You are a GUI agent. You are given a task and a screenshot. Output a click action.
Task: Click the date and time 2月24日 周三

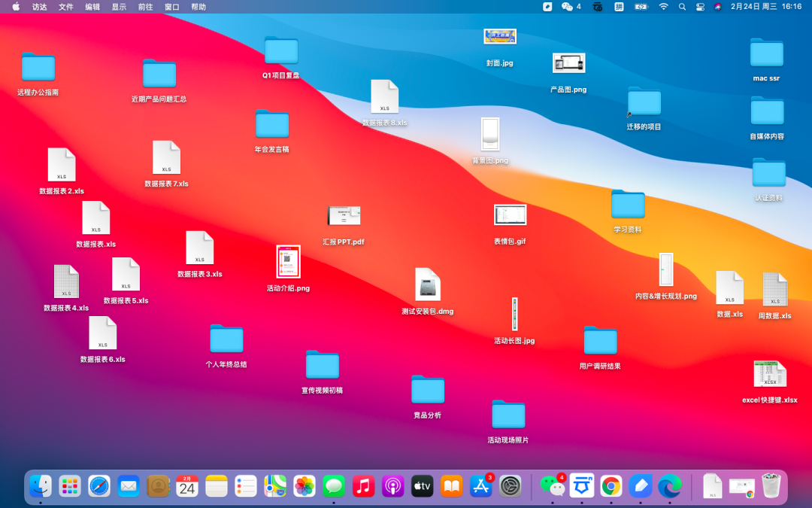tap(753, 7)
